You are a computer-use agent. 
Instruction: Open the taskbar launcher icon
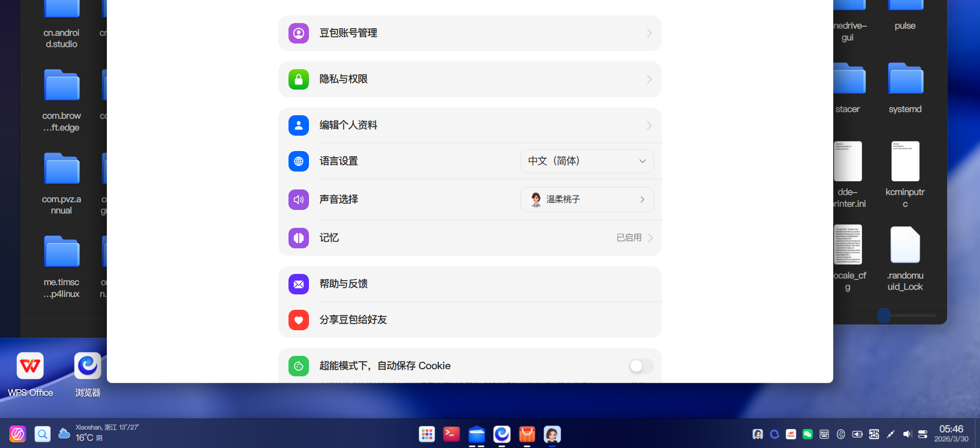[x=18, y=434]
